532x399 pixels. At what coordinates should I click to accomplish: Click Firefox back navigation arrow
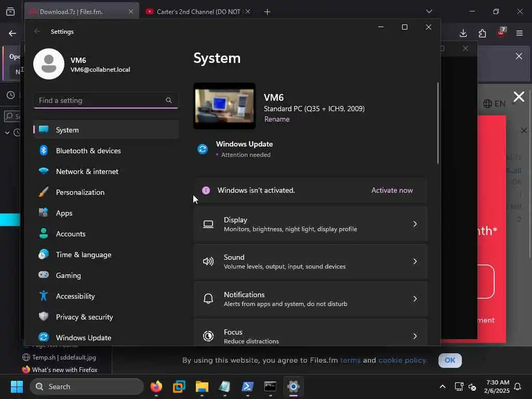point(12,33)
